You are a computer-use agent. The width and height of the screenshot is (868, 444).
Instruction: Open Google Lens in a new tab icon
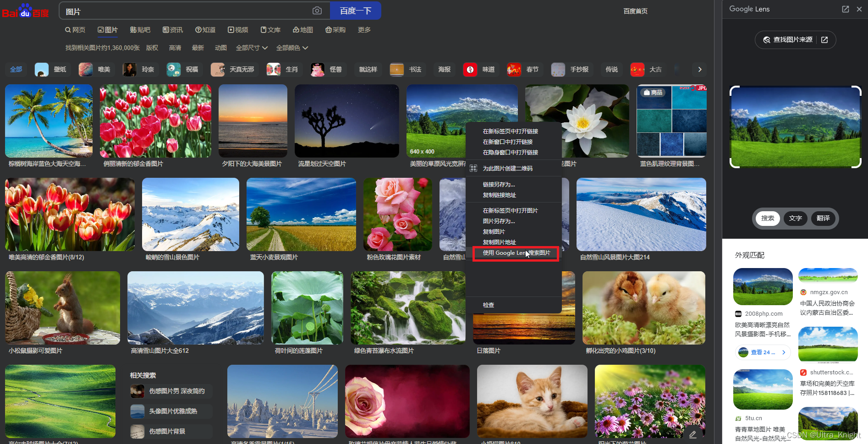pos(846,9)
